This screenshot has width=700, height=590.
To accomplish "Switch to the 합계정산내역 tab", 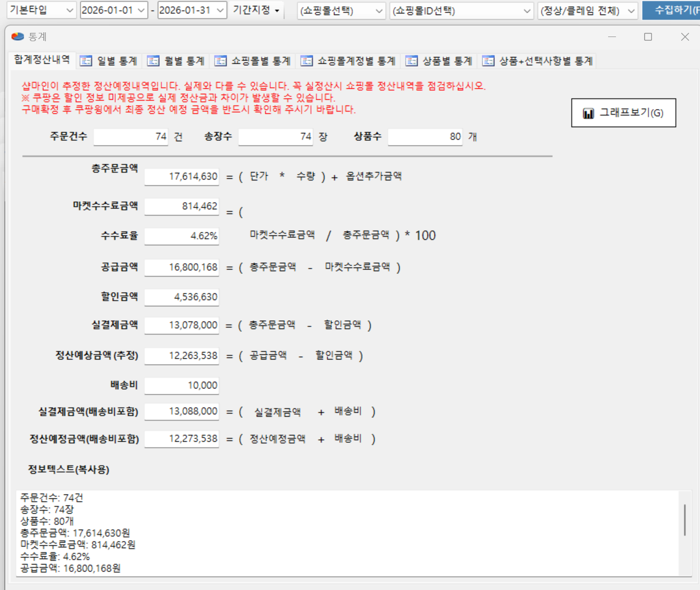I will [42, 59].
